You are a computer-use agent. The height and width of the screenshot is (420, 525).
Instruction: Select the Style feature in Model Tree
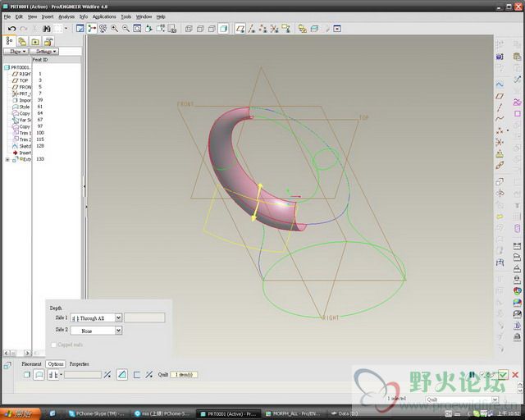click(x=25, y=107)
